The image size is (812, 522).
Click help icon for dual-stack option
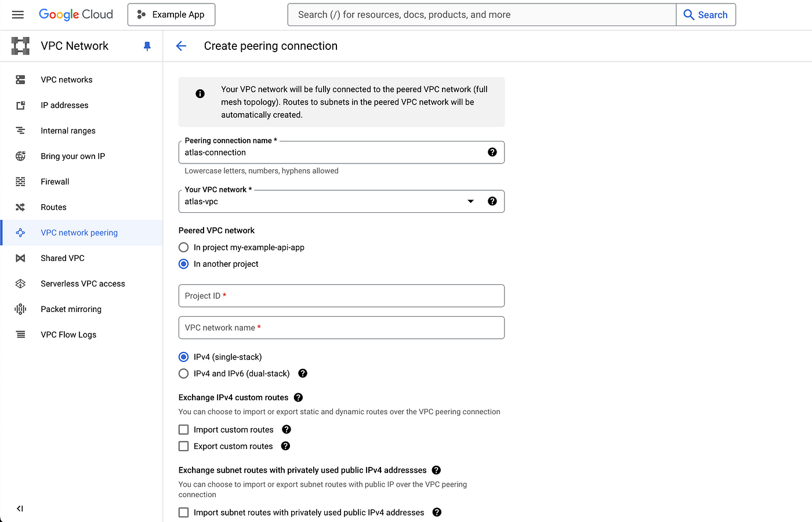pos(303,374)
